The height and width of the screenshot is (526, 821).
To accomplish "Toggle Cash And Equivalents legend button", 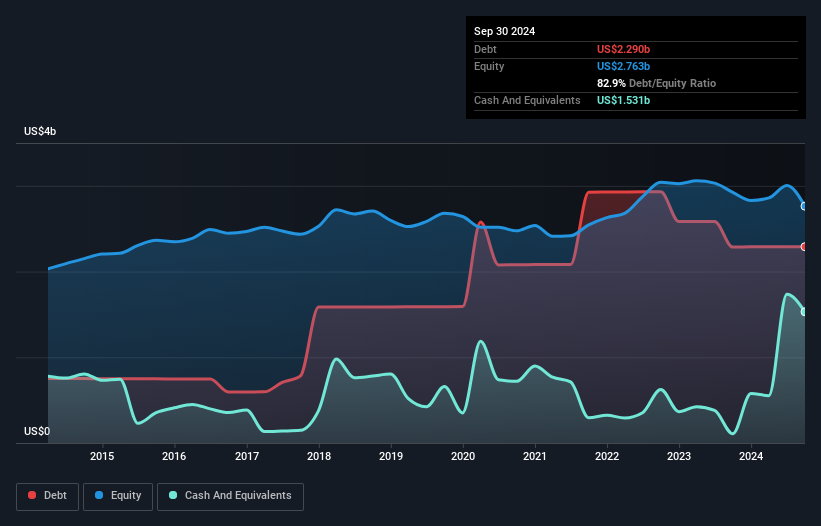I will [230, 496].
